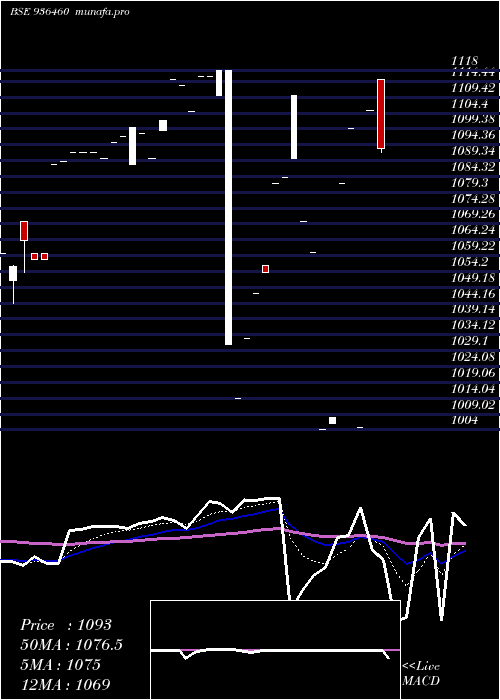Click the 1099.38 price level label

point(473,119)
